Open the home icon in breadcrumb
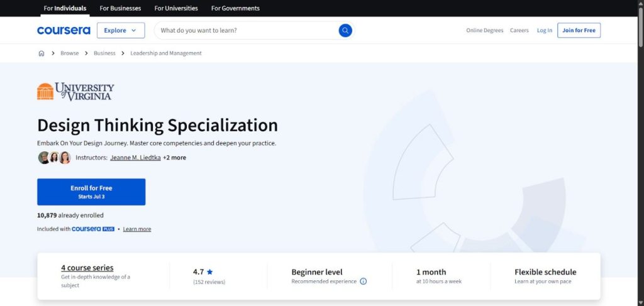Image resolution: width=644 pixels, height=306 pixels. [x=42, y=53]
